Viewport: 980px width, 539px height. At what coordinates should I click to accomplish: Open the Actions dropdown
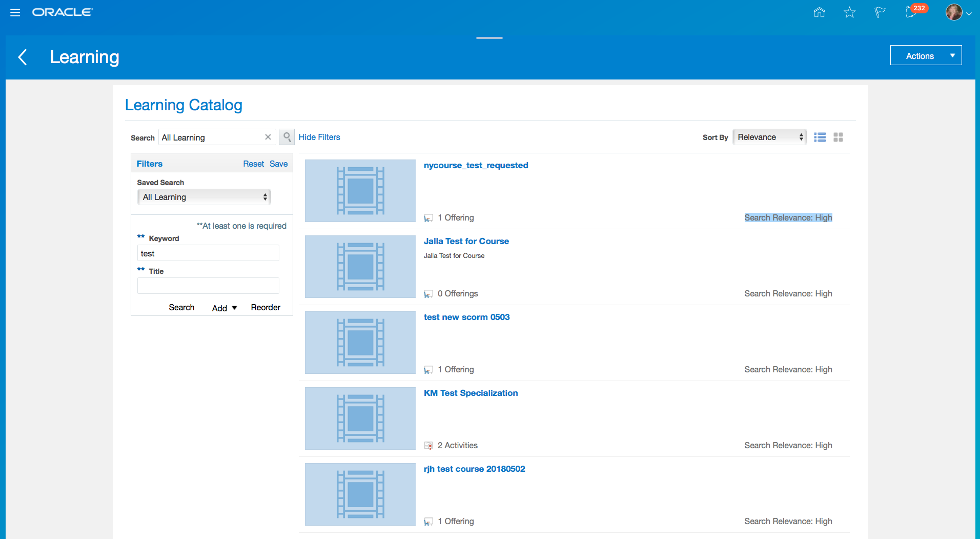[x=926, y=55]
